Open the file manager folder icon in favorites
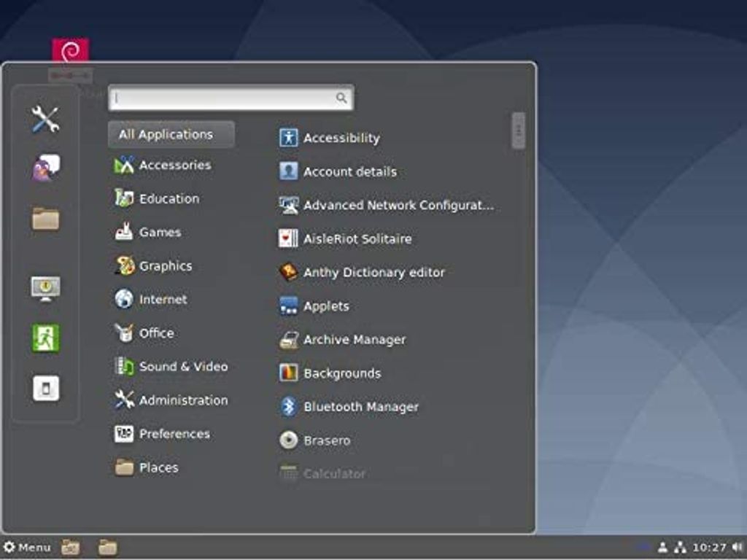Image resolution: width=747 pixels, height=560 pixels. (x=45, y=218)
